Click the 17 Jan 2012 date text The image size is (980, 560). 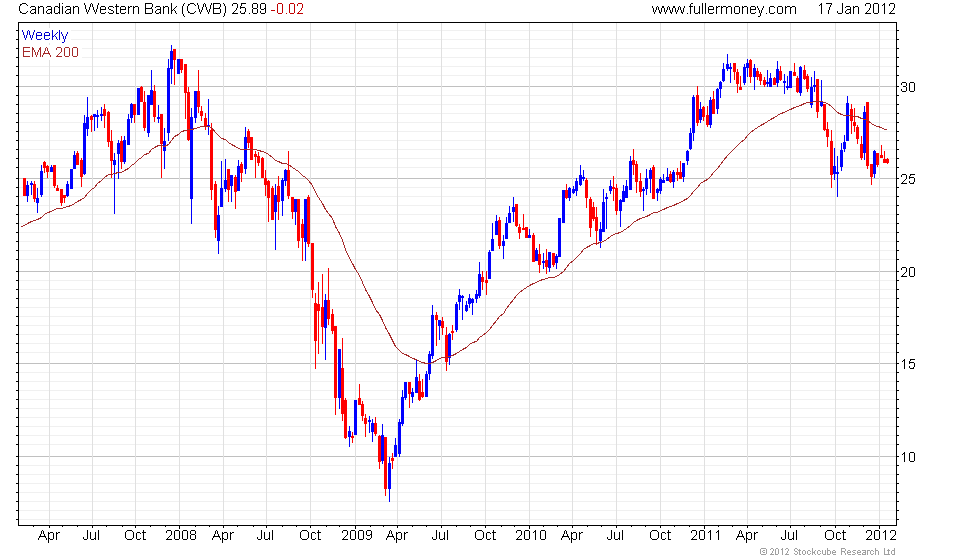point(856,9)
